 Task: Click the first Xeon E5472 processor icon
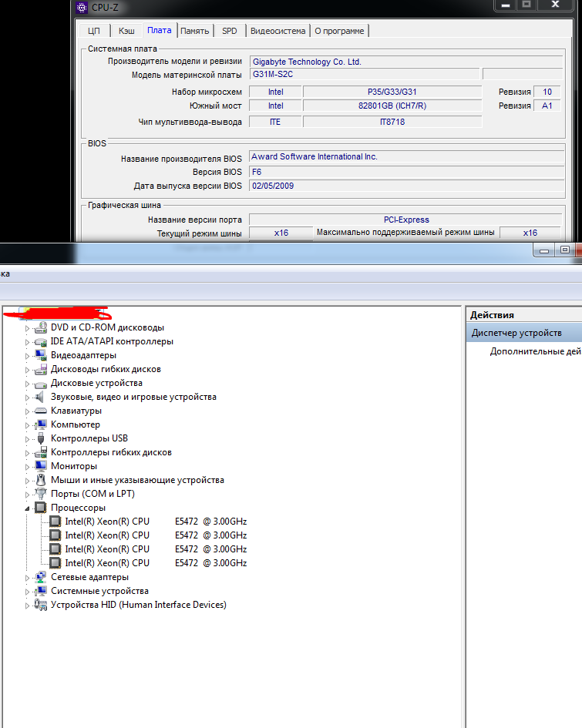[56, 522]
